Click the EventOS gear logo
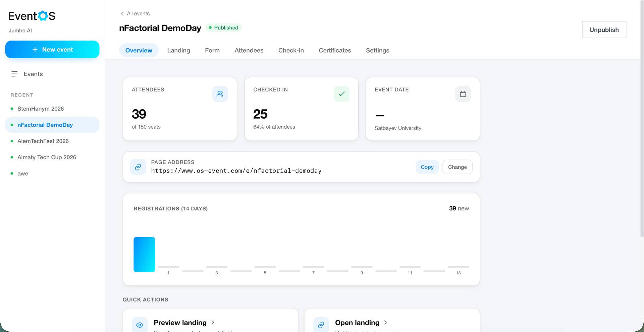Image resolution: width=644 pixels, height=332 pixels. 43,16
